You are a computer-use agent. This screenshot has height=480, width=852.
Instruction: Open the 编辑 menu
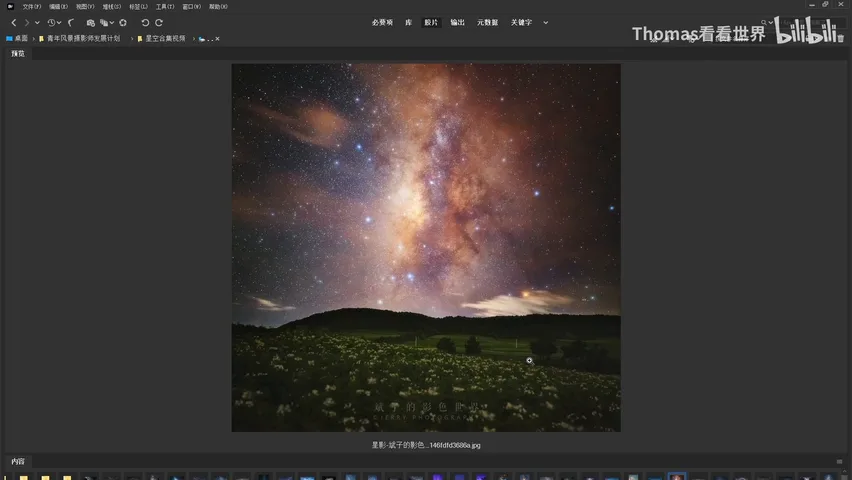(58, 7)
